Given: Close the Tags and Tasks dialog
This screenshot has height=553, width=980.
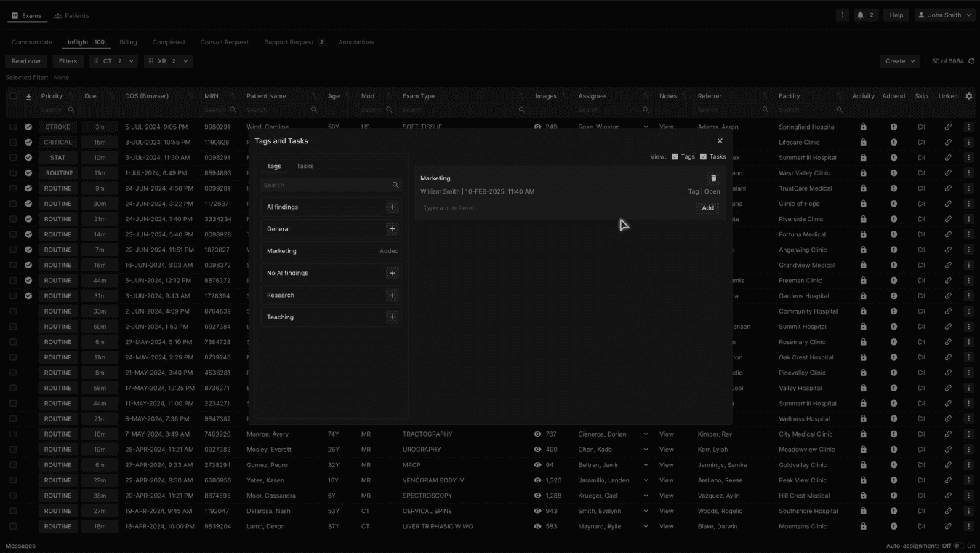Looking at the screenshot, I should [x=720, y=141].
